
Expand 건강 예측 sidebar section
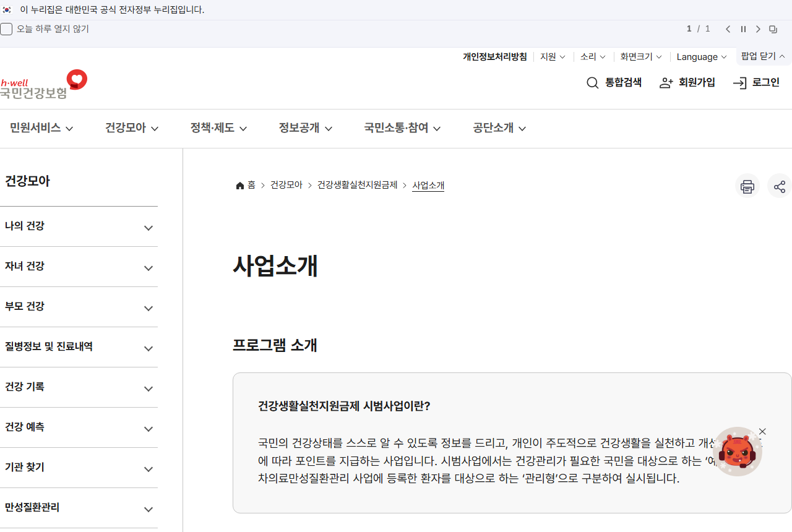(x=79, y=427)
